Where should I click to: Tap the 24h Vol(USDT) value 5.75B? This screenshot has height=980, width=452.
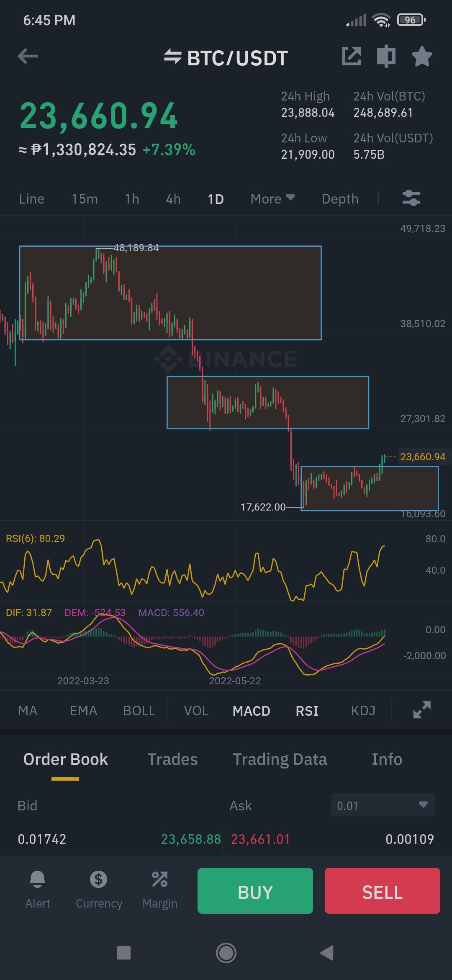tap(369, 155)
